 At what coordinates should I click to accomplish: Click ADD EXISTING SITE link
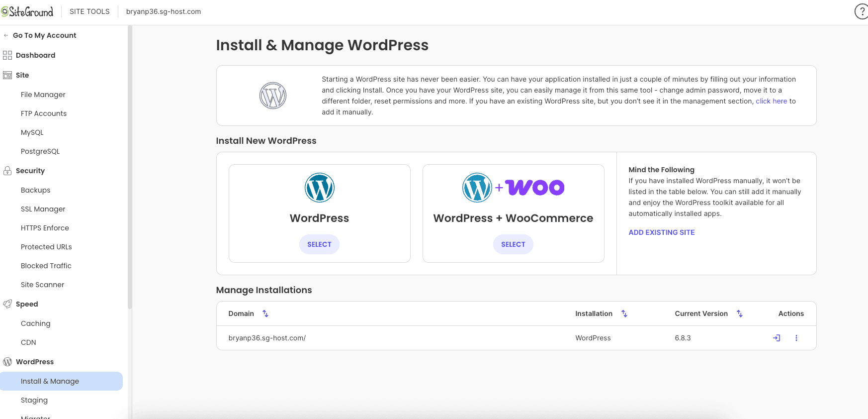coord(662,232)
